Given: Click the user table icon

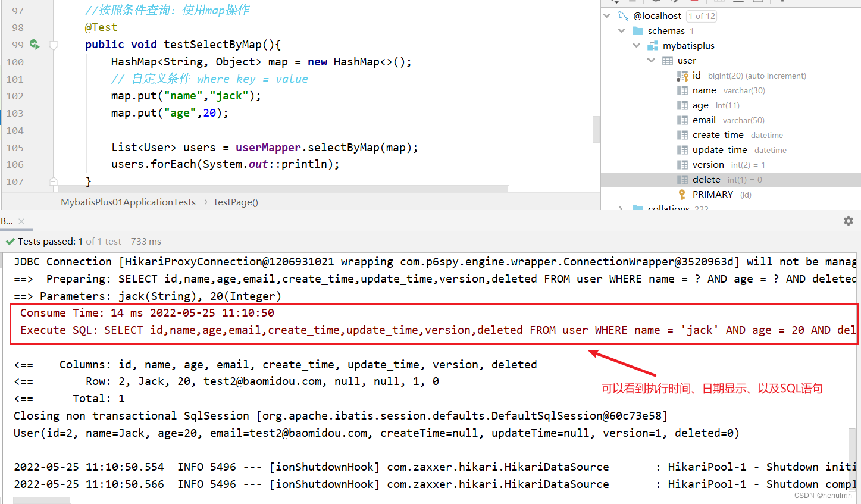Looking at the screenshot, I should 668,60.
